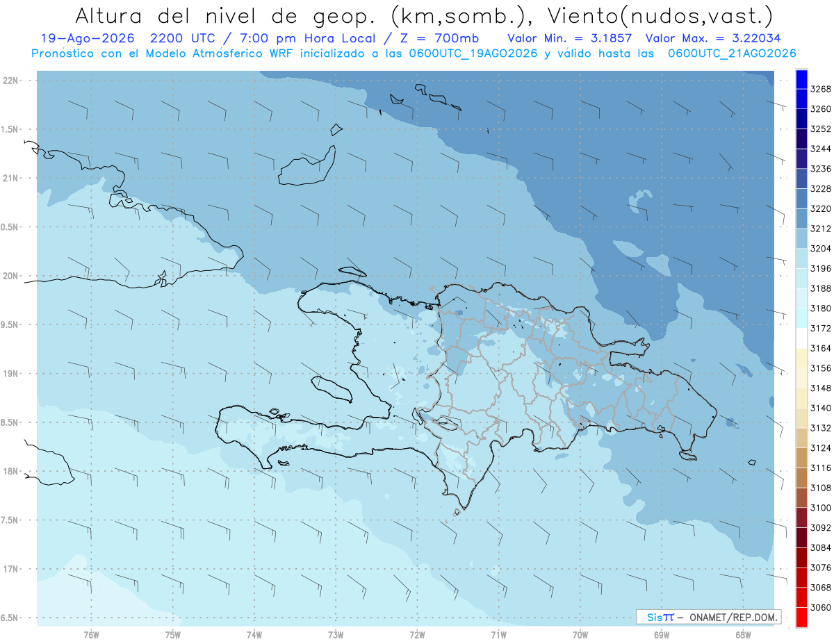The width and height of the screenshot is (834, 644).
Task: Select the '9.5N' axis label
Action: click(x=9, y=325)
